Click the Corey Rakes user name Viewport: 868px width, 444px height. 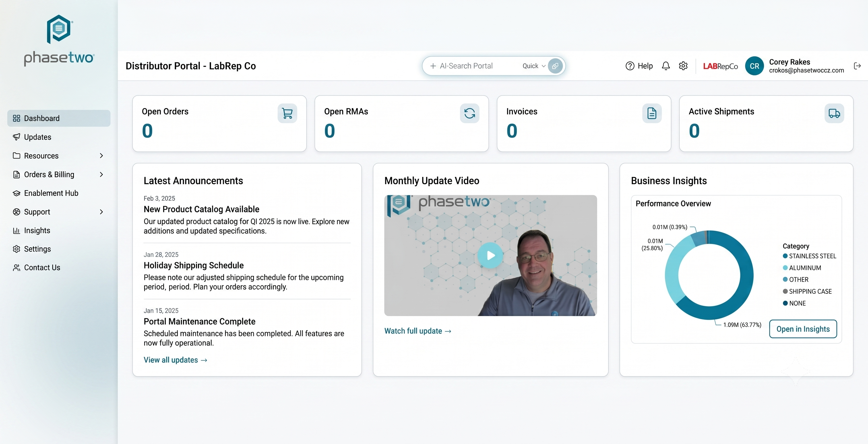coord(790,62)
